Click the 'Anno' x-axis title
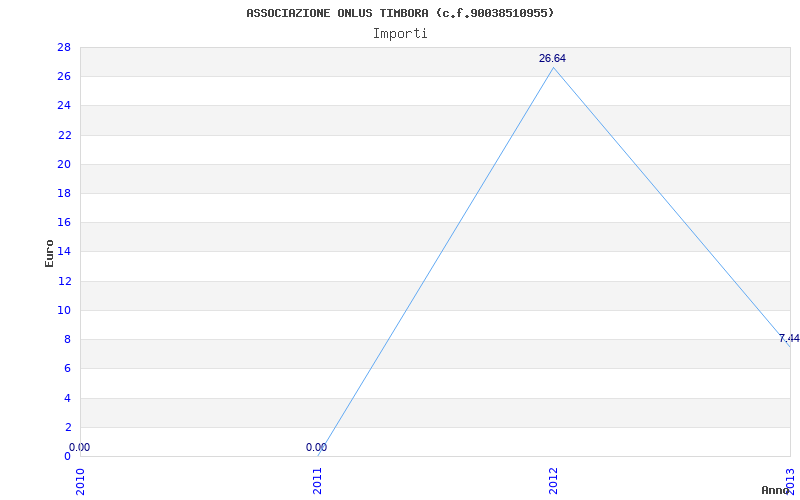 coord(775,490)
